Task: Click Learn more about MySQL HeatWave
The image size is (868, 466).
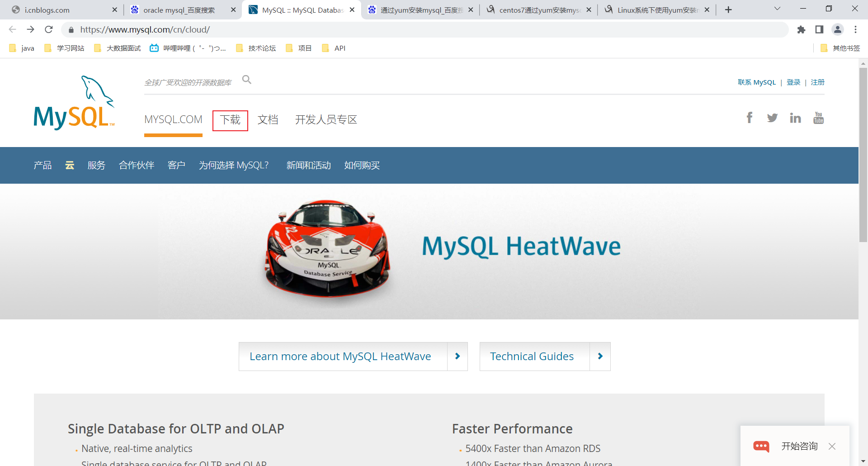Action: click(x=353, y=357)
